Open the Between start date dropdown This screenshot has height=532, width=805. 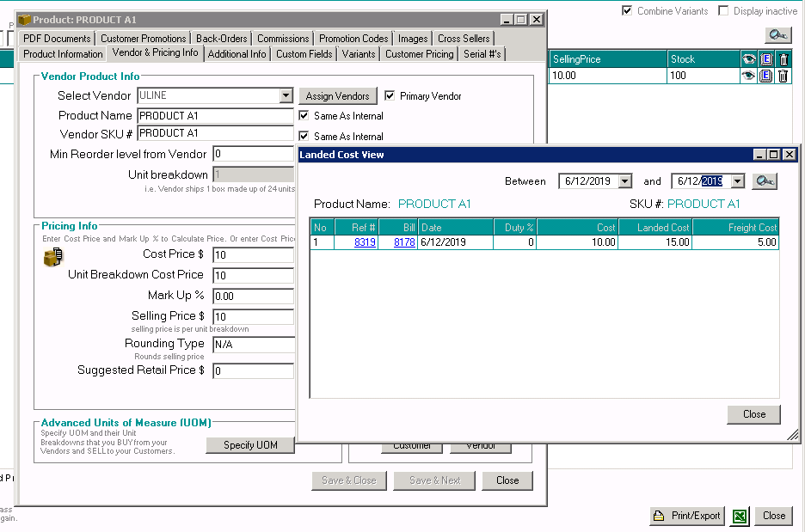pyautogui.click(x=625, y=181)
